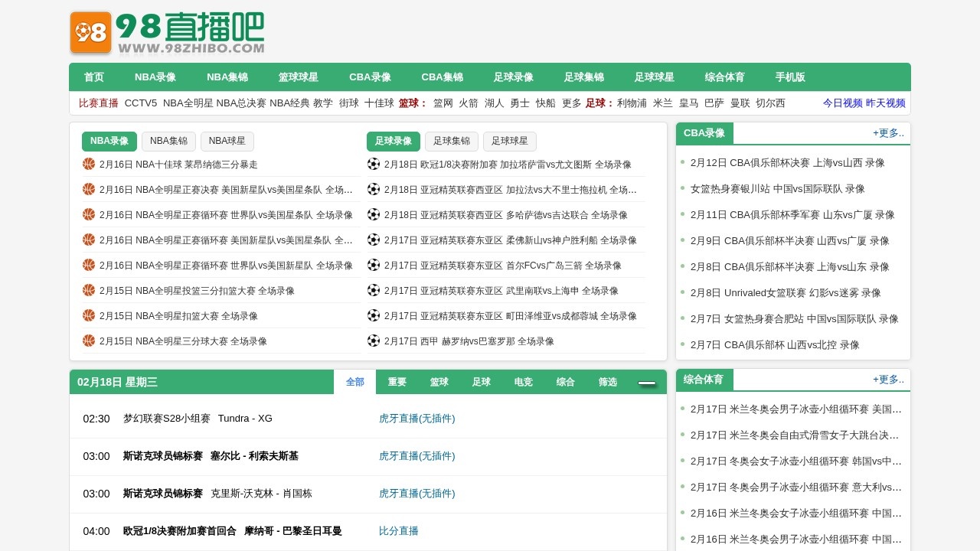The height and width of the screenshot is (551, 980).
Task: Click the 02月18日 星期三 date header
Action: point(117,382)
